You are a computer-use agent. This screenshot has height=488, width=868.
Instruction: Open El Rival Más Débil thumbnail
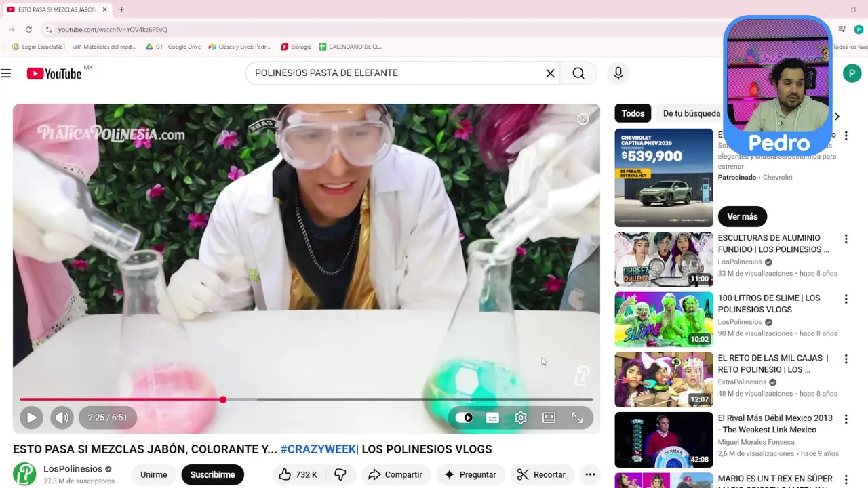(663, 440)
